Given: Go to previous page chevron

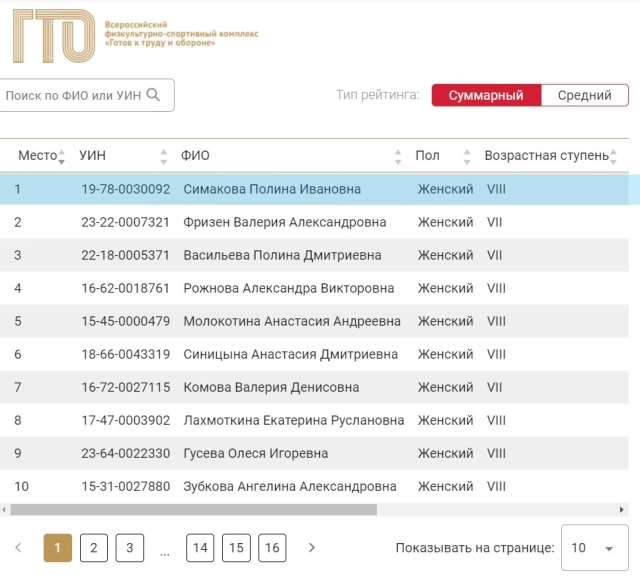Looking at the screenshot, I should coord(18,548).
